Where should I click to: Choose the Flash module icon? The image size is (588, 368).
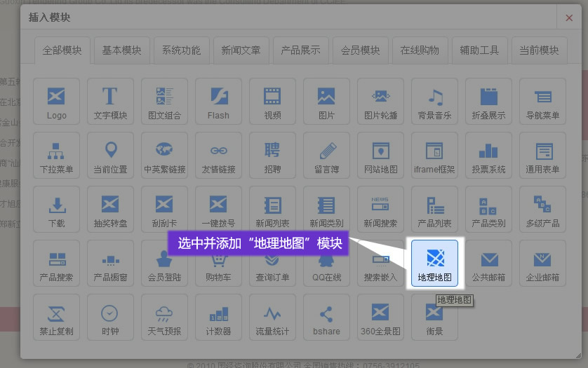pyautogui.click(x=218, y=101)
